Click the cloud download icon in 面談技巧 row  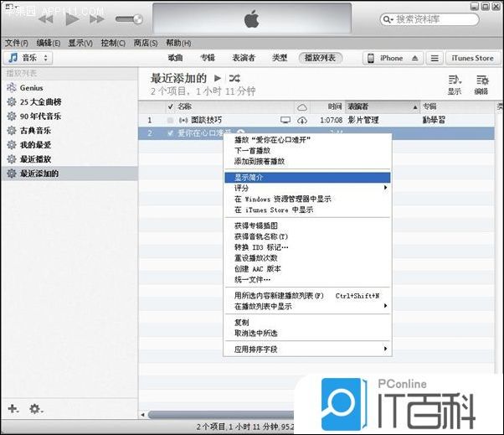(x=302, y=121)
